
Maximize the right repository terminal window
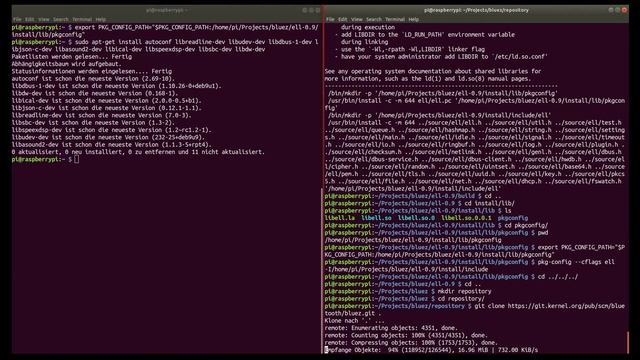(x=618, y=10)
